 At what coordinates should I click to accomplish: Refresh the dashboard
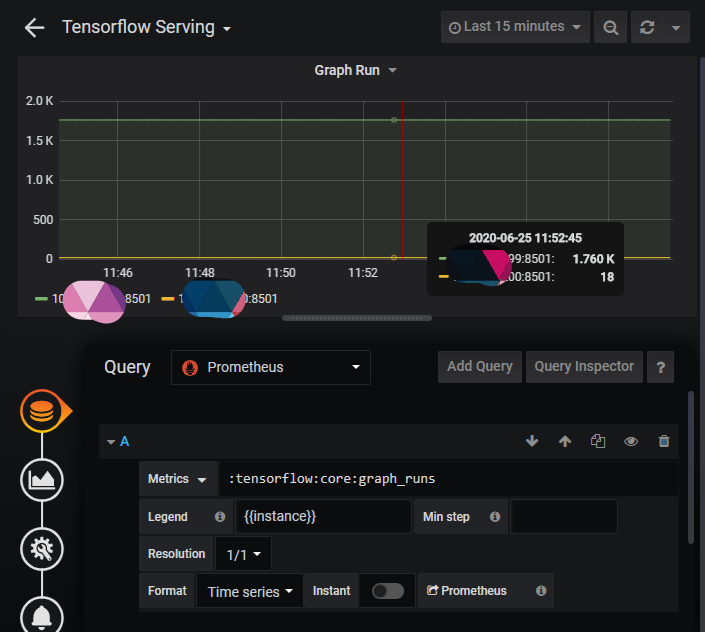coord(647,27)
